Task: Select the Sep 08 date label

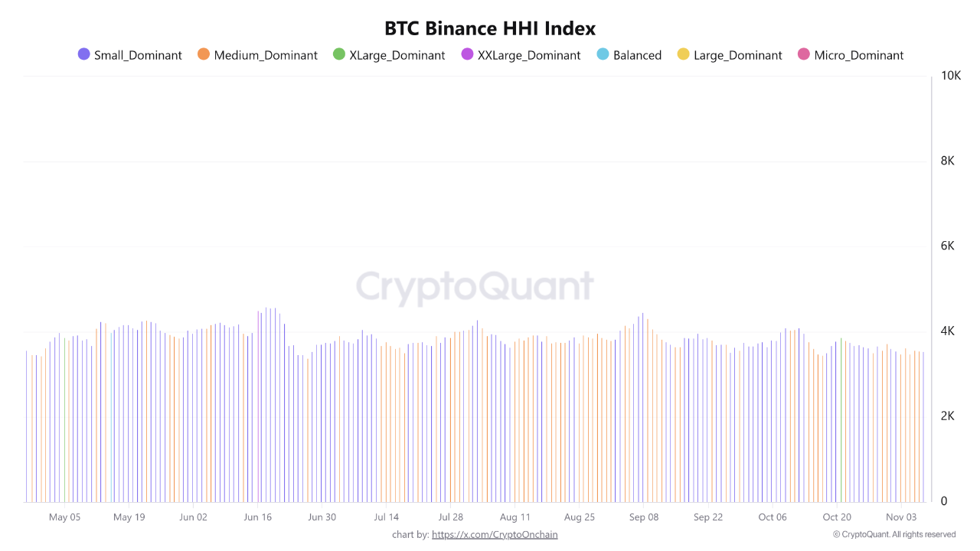Action: coord(644,517)
